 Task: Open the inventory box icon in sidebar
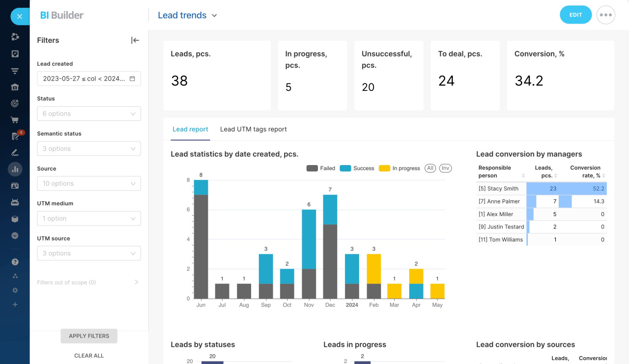point(15,219)
